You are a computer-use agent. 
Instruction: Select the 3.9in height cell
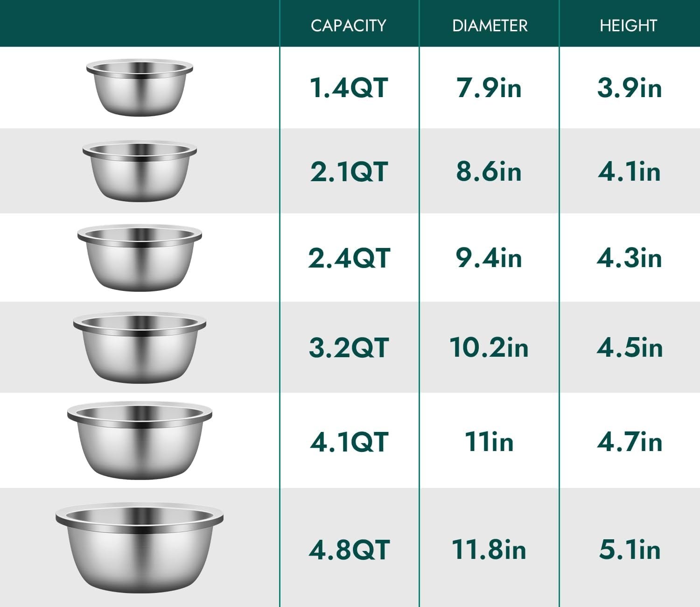(630, 88)
